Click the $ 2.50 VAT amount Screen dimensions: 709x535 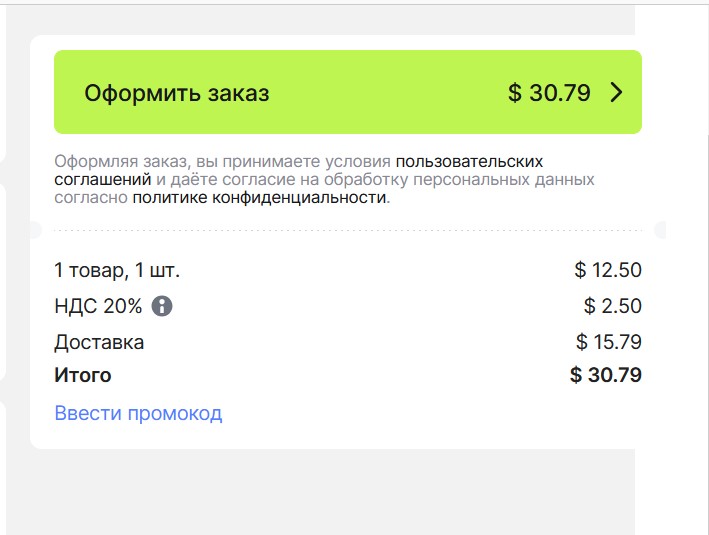coord(613,306)
